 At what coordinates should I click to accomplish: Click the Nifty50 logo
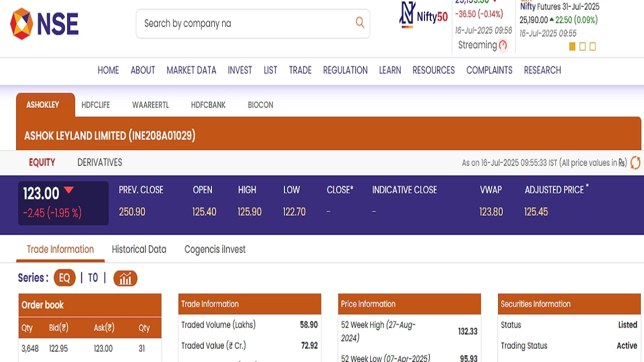pos(423,16)
